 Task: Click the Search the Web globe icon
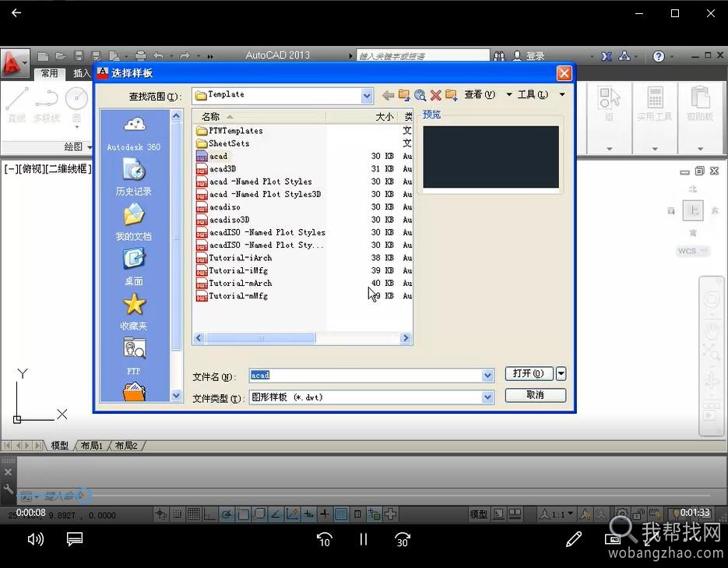tap(420, 95)
